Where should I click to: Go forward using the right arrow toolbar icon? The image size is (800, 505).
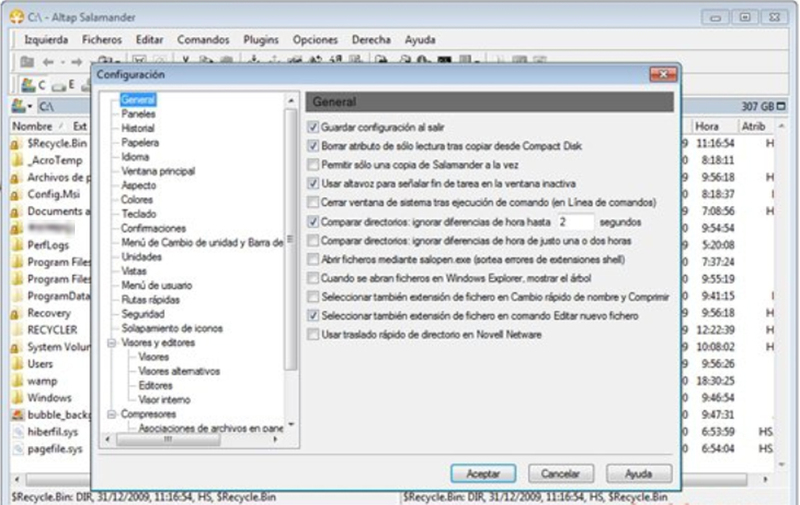77,62
